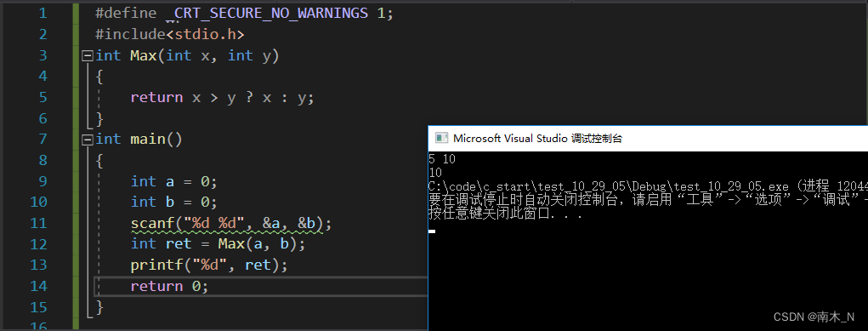Image resolution: width=868 pixels, height=331 pixels.
Task: Click the '按任意键关闭此窗口' console message
Action: point(505,214)
